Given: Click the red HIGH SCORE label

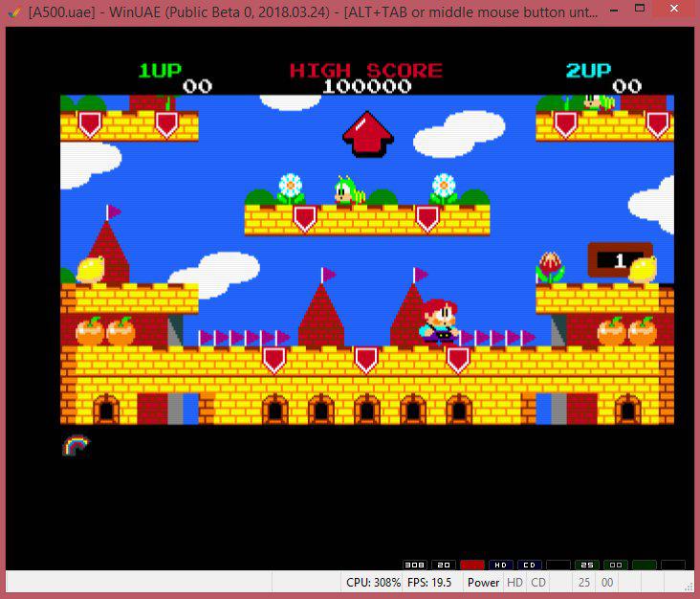Looking at the screenshot, I should (366, 71).
